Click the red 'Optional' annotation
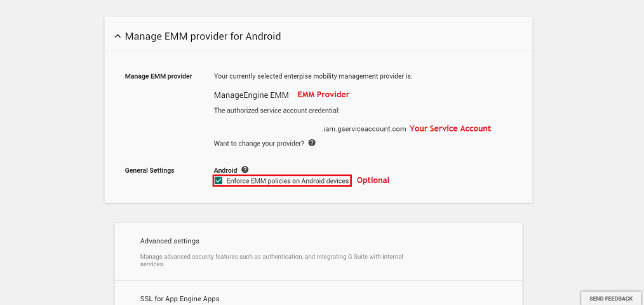 373,180
